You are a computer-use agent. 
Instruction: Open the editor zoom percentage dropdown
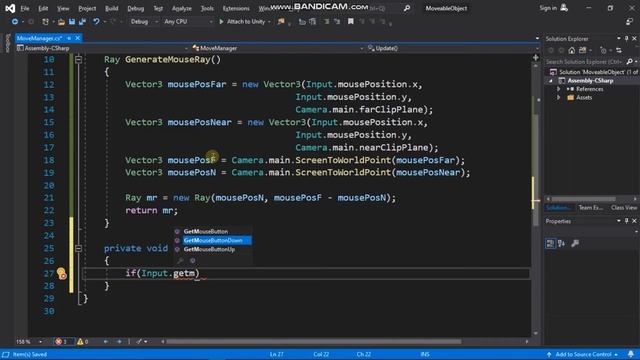coord(40,342)
